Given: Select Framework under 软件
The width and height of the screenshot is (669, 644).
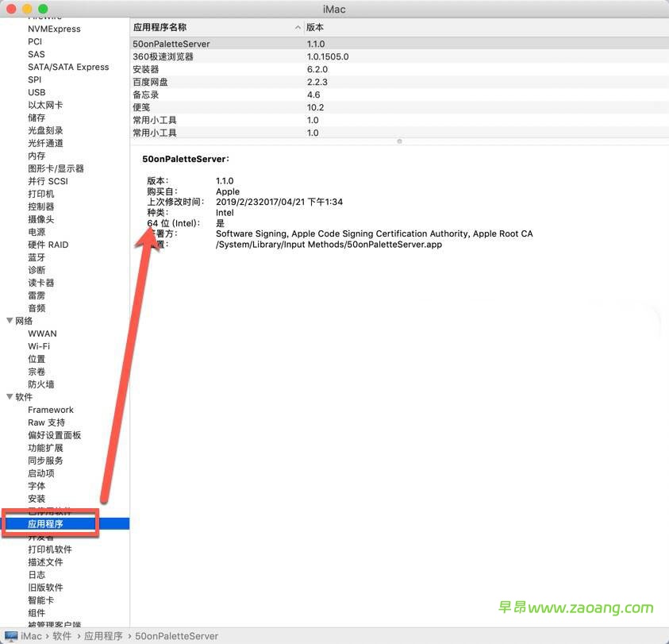Looking at the screenshot, I should [50, 410].
